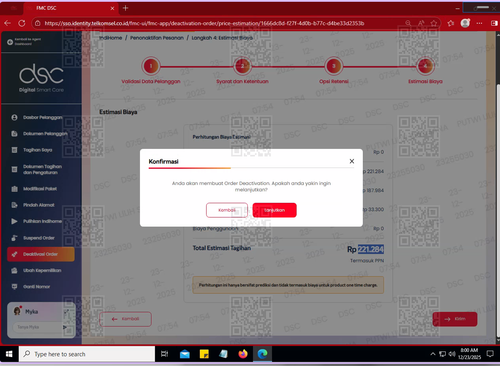Close the Konfirmasi dialog with X

pyautogui.click(x=352, y=161)
